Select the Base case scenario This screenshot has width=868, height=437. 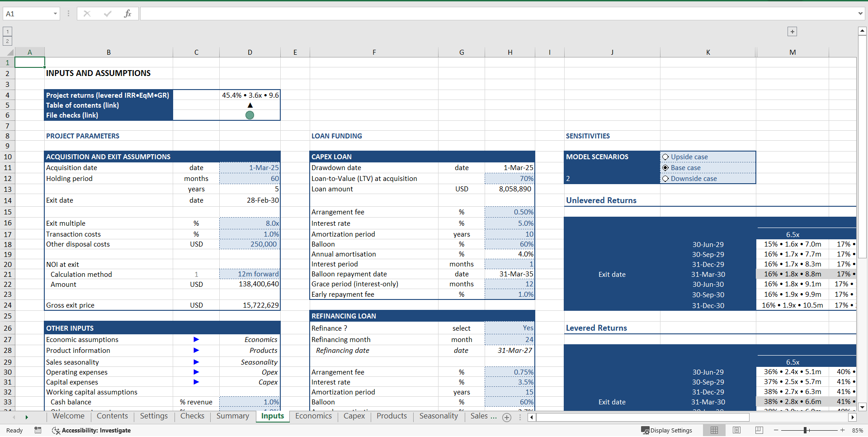point(665,168)
